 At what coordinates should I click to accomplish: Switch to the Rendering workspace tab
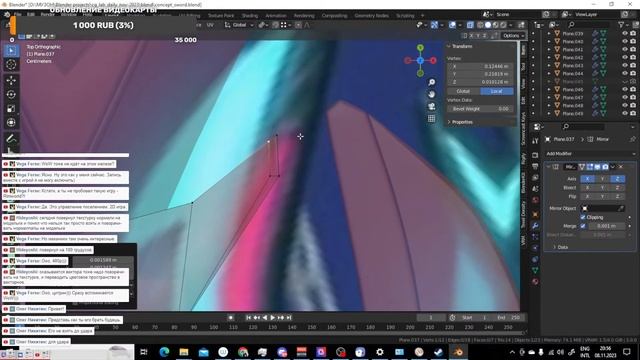point(304,16)
